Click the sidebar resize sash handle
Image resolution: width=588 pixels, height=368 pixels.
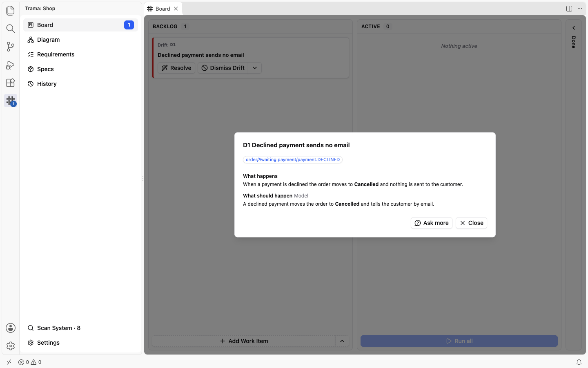(x=143, y=178)
